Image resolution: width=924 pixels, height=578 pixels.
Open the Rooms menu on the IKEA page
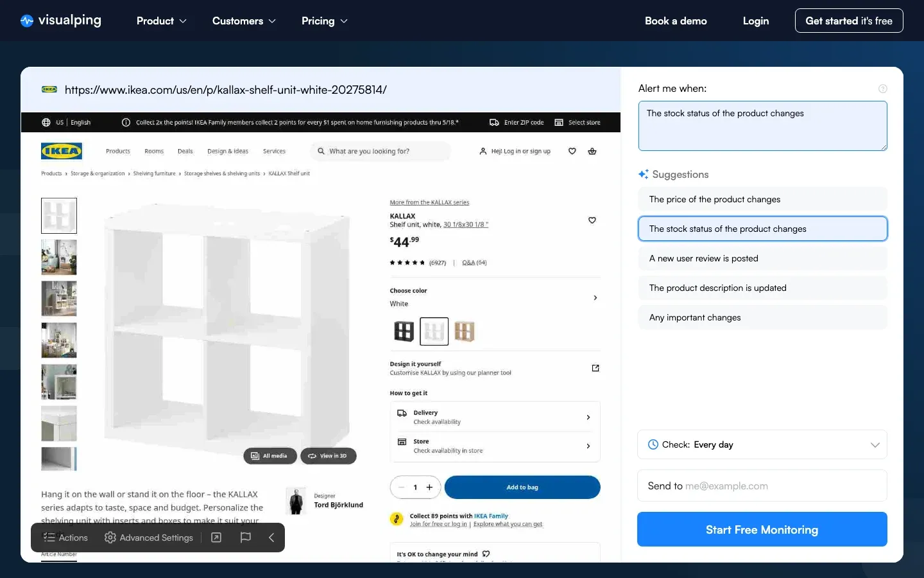coord(154,152)
